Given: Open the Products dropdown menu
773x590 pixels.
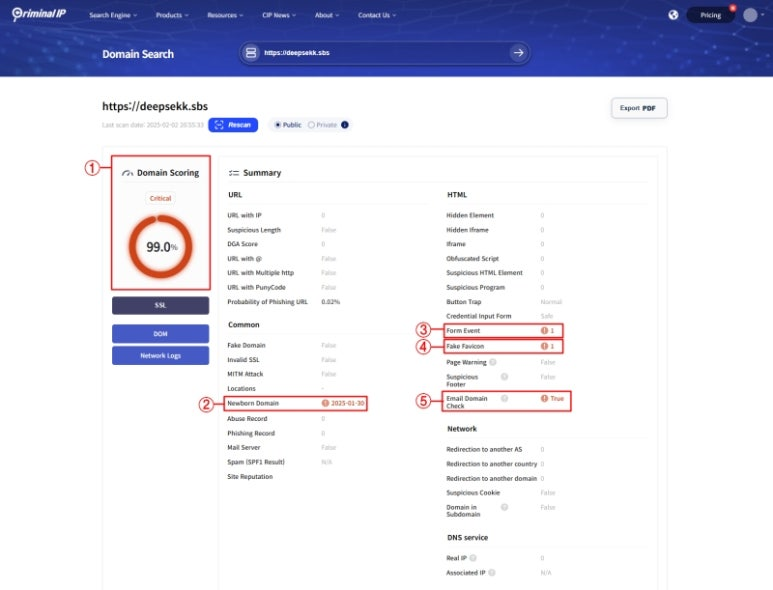Looking at the screenshot, I should [x=172, y=15].
